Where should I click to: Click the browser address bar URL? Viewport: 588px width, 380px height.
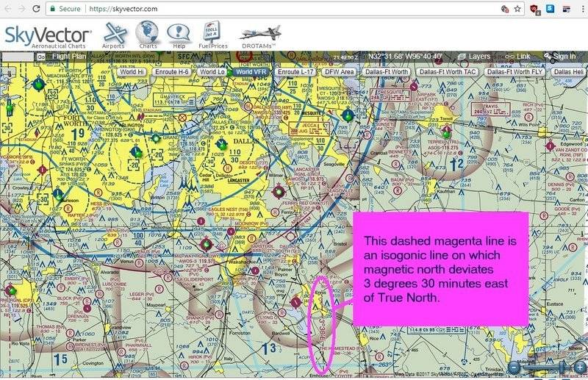click(x=123, y=9)
